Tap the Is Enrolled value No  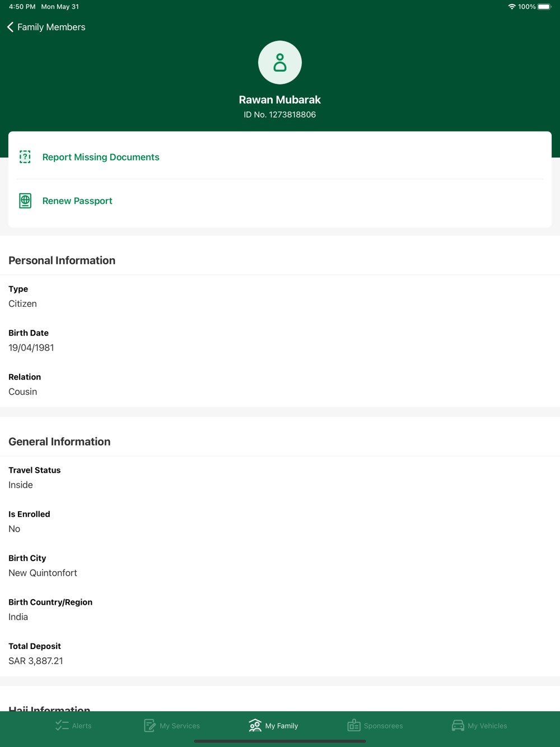[15, 529]
